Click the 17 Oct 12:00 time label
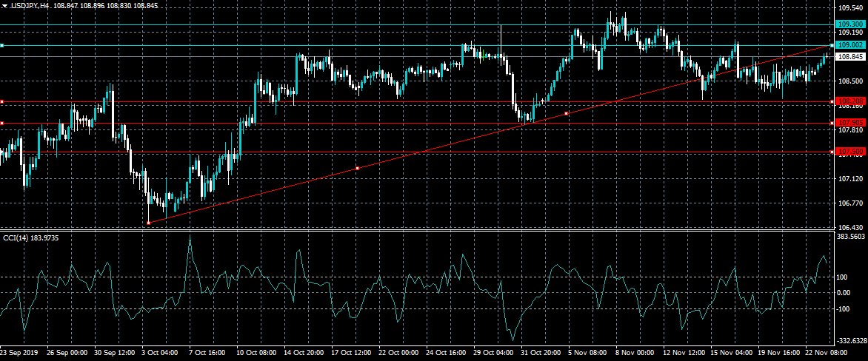868x361 pixels. click(x=353, y=352)
